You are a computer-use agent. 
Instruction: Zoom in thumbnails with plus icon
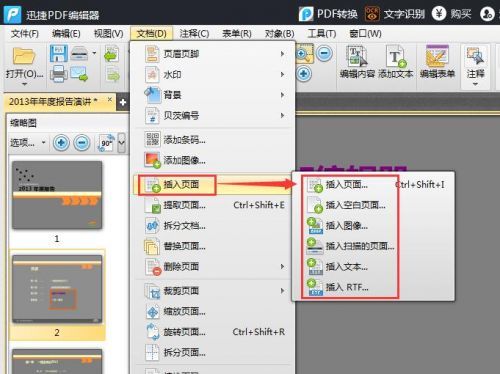click(61, 143)
